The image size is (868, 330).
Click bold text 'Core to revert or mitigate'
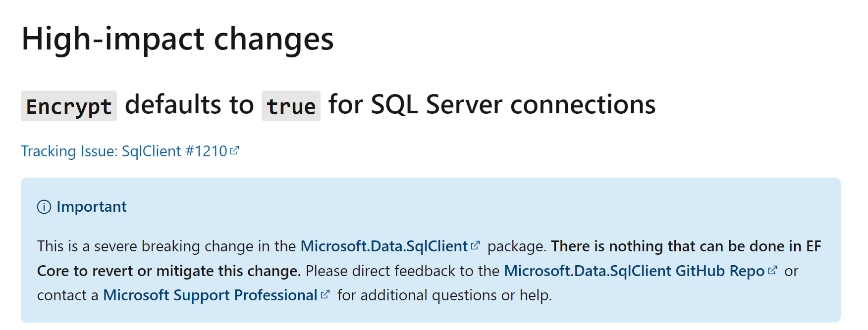(134, 271)
